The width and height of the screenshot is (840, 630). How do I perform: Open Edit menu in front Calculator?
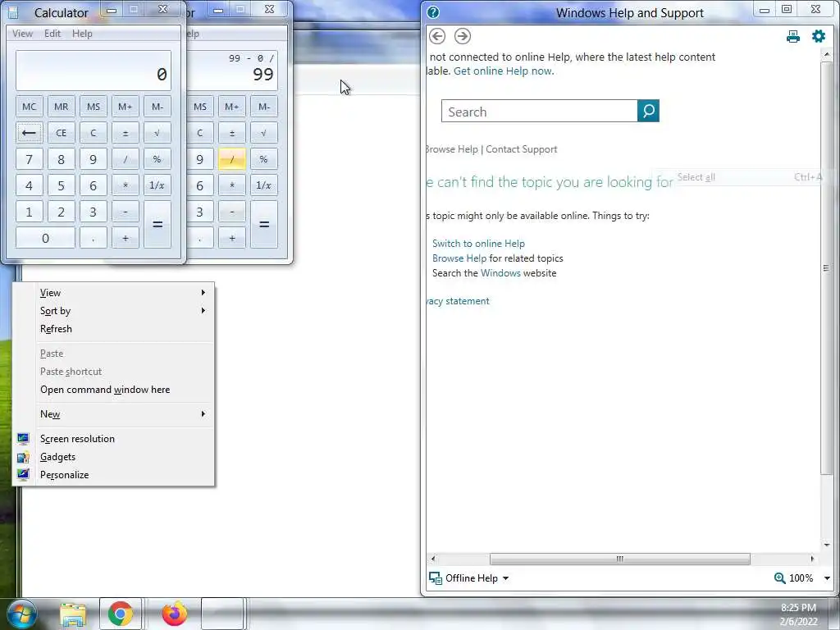pyautogui.click(x=52, y=33)
